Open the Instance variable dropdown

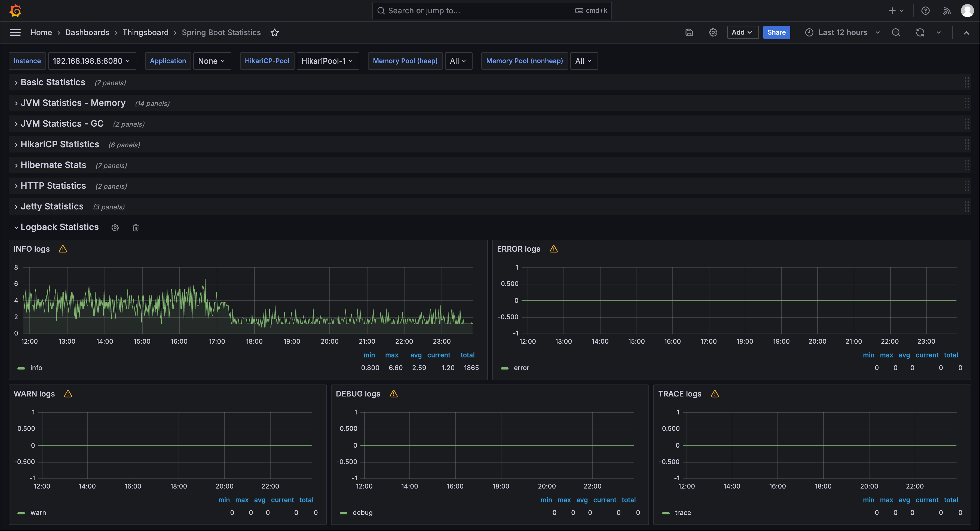pyautogui.click(x=92, y=61)
